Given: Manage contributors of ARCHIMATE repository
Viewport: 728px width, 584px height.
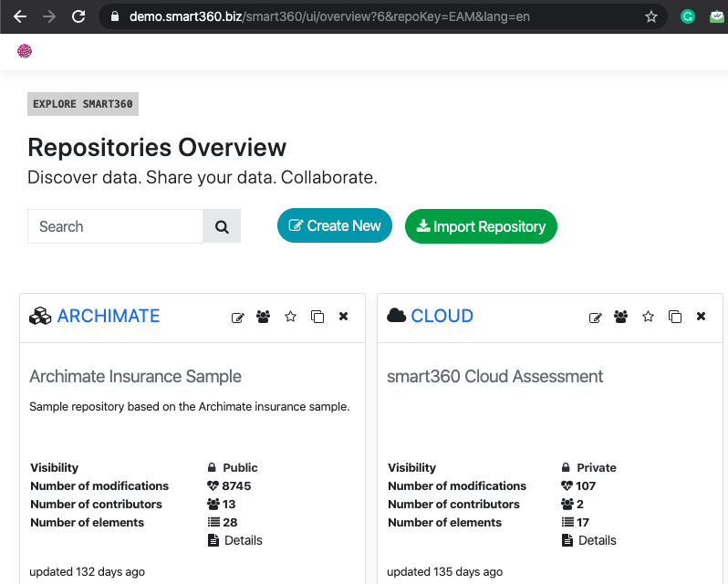Looking at the screenshot, I should (264, 317).
